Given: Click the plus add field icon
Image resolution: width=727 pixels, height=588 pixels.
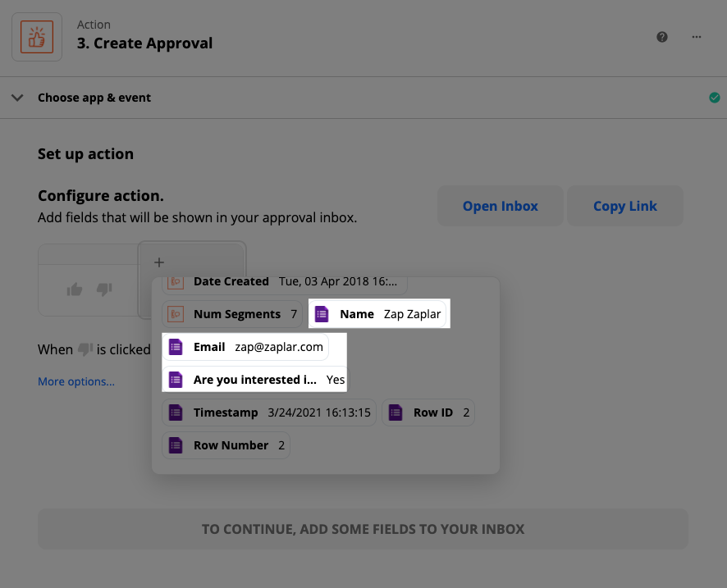Looking at the screenshot, I should tap(159, 262).
